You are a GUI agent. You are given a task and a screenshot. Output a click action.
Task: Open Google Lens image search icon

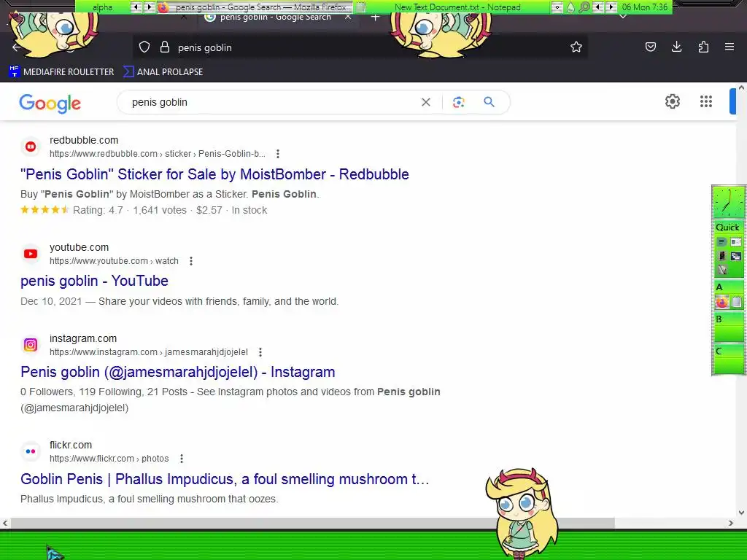coord(458,102)
